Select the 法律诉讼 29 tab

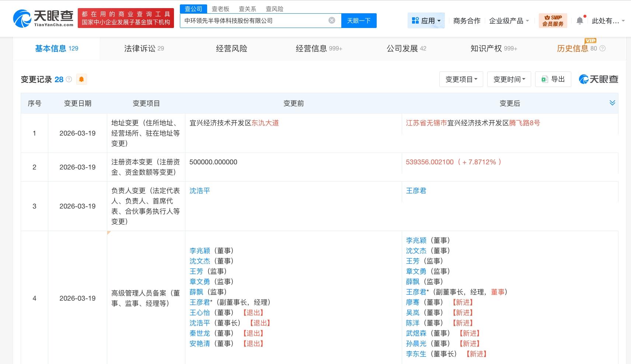click(144, 48)
